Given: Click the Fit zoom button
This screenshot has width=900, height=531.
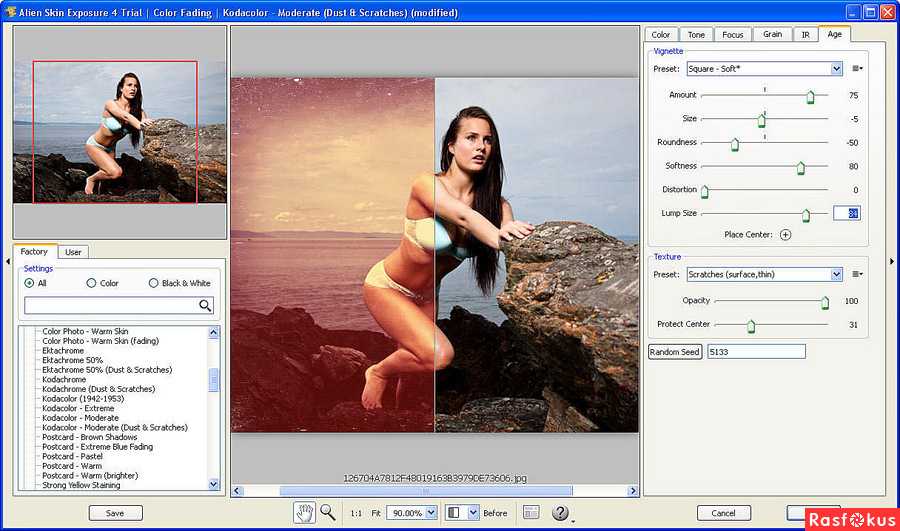Looking at the screenshot, I should point(376,513).
